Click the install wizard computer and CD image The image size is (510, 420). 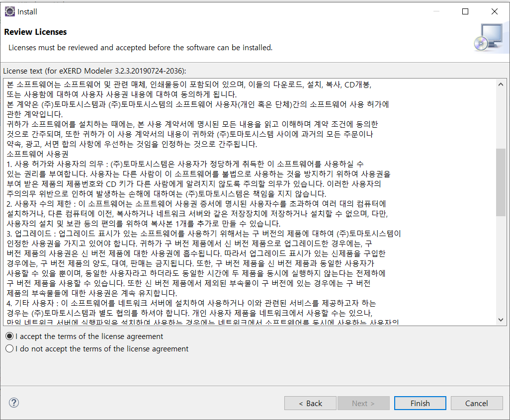[x=489, y=37]
